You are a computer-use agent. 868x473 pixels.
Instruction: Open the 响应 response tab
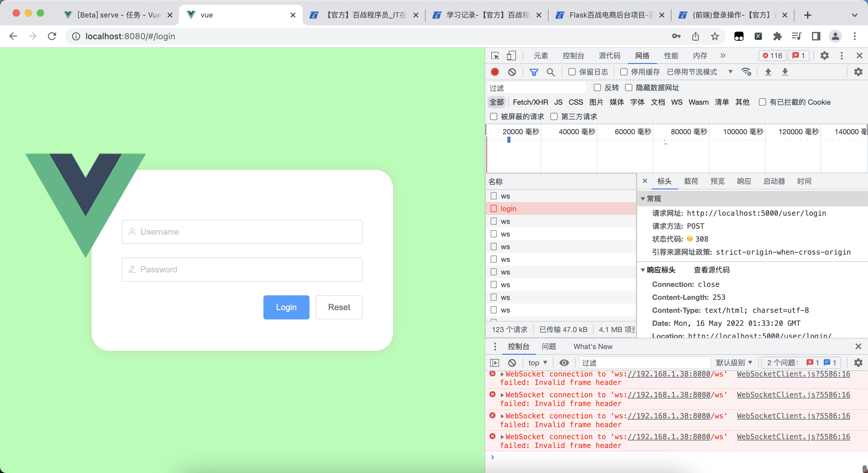click(x=744, y=181)
